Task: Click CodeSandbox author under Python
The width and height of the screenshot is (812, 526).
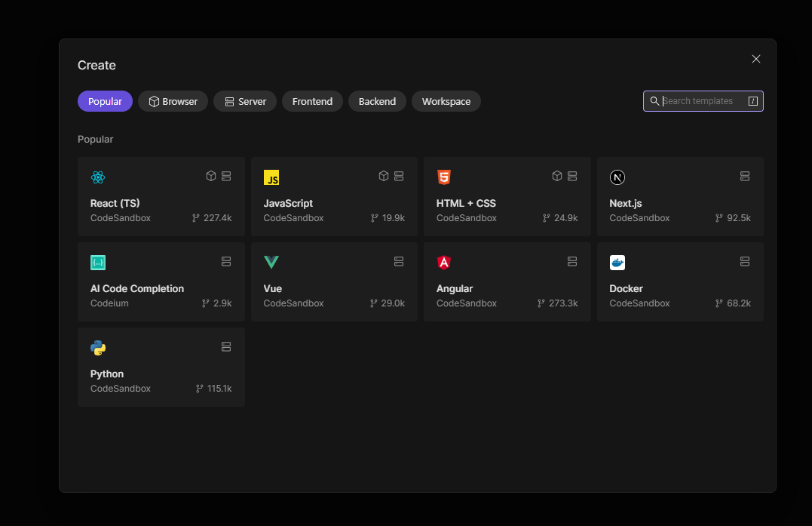Action: [x=121, y=389]
